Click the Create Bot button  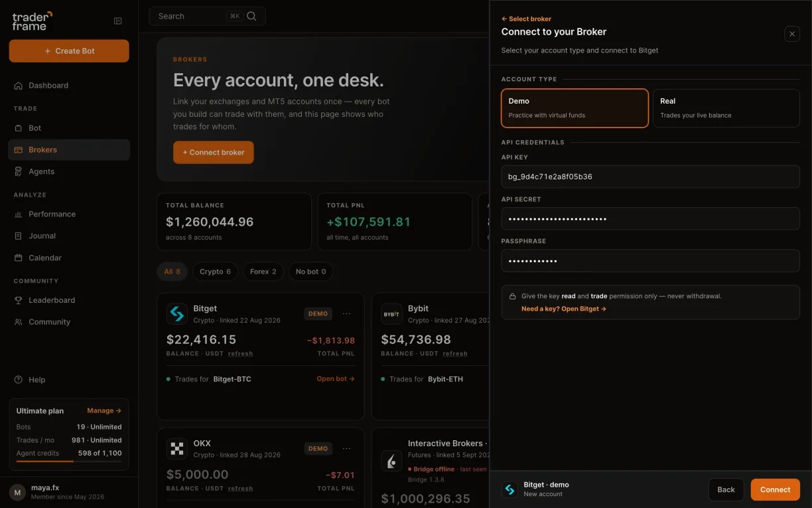click(69, 51)
